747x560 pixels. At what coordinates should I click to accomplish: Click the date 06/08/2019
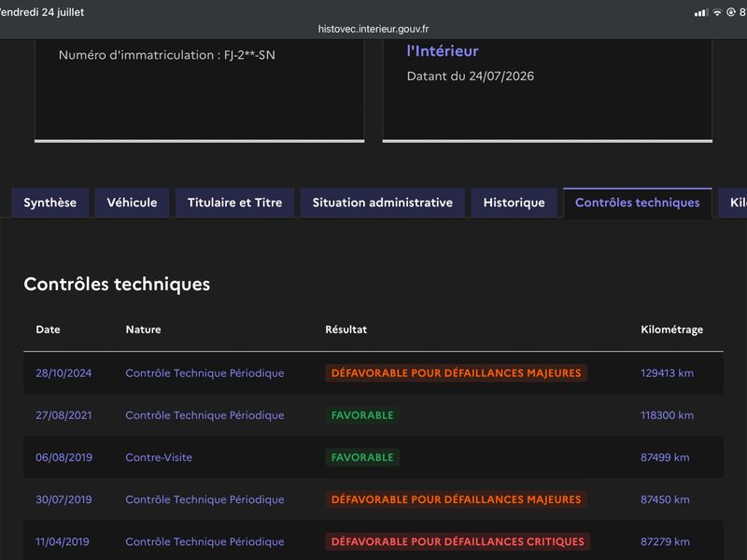(x=63, y=457)
